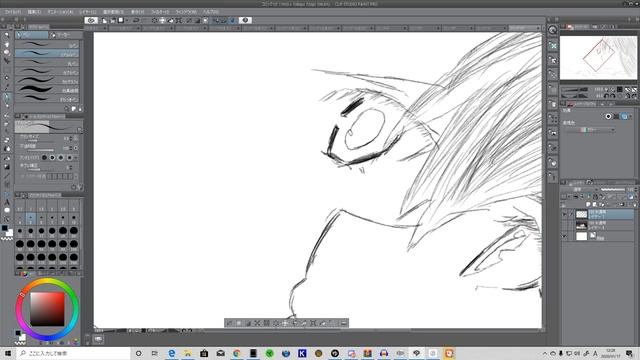Click Navigator rotate left icon

coord(606,96)
